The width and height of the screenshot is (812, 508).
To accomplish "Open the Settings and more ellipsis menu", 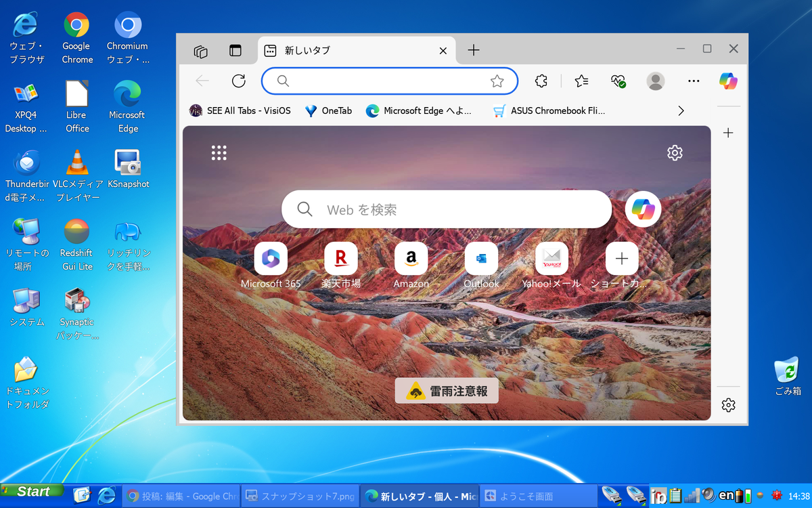I will tap(693, 81).
